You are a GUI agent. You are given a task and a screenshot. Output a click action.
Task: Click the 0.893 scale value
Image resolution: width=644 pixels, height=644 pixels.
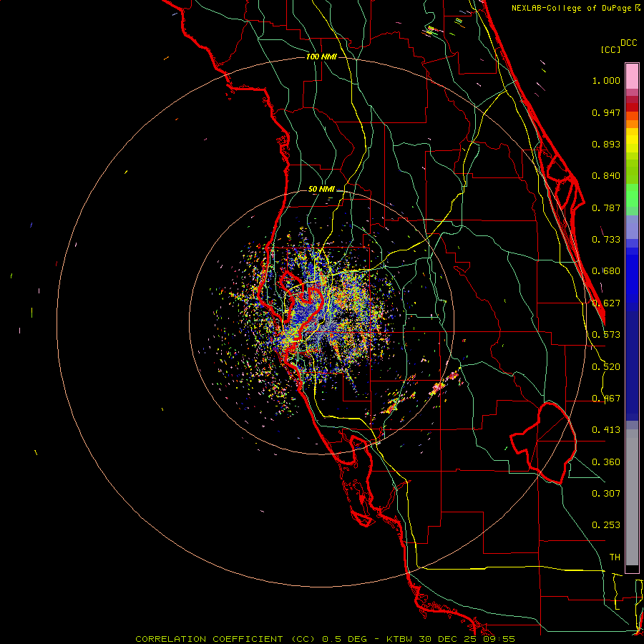click(x=606, y=144)
